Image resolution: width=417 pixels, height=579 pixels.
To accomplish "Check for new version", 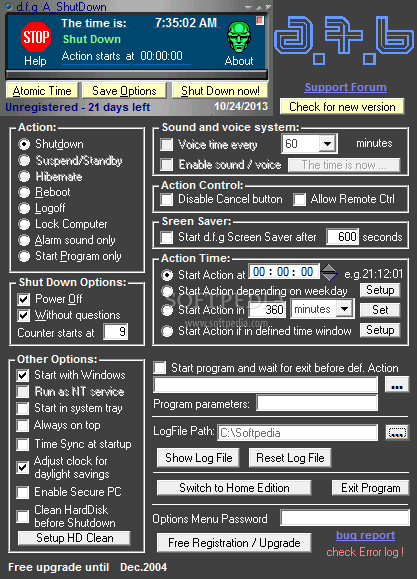I will (x=342, y=107).
